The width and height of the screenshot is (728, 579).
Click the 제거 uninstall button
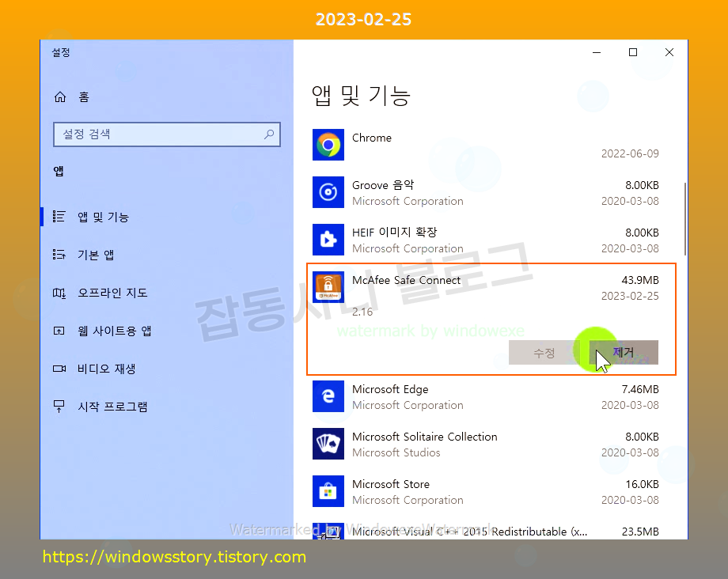pyautogui.click(x=624, y=353)
